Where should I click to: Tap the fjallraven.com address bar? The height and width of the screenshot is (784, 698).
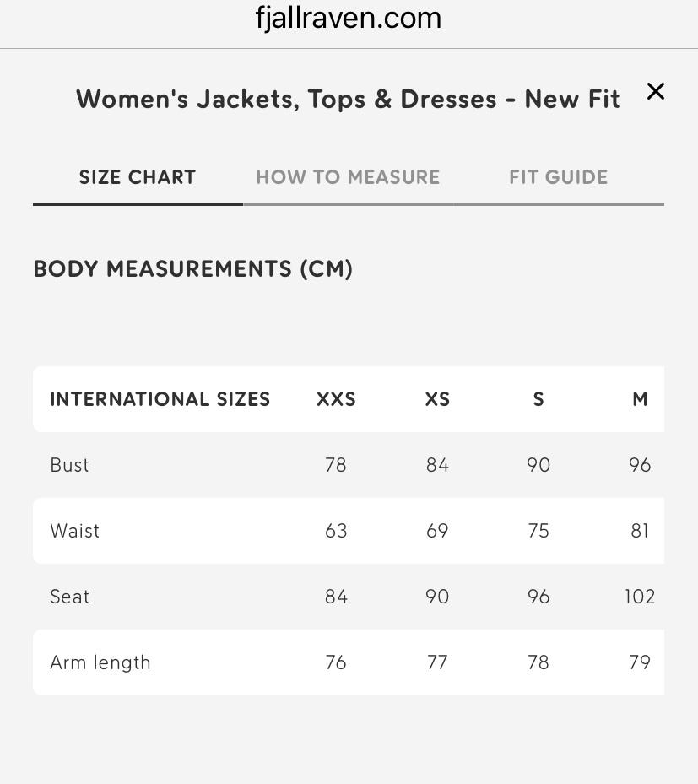tap(349, 18)
